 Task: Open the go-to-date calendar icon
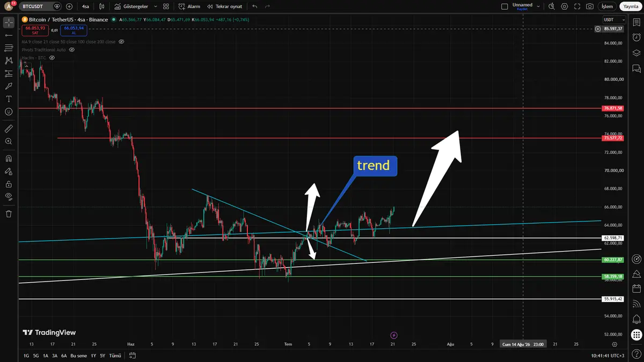point(133,356)
